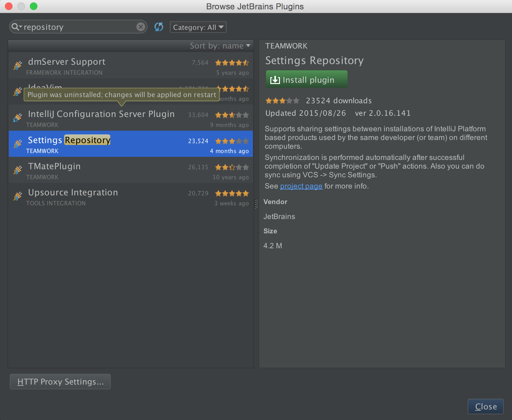Click star rating of TMatePlugin
The height and width of the screenshot is (420, 512).
pos(232,167)
